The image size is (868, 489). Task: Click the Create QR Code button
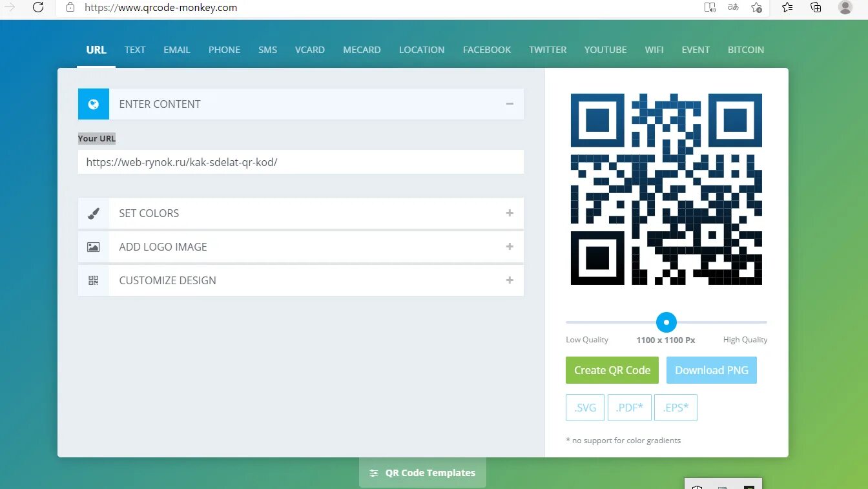pos(612,370)
